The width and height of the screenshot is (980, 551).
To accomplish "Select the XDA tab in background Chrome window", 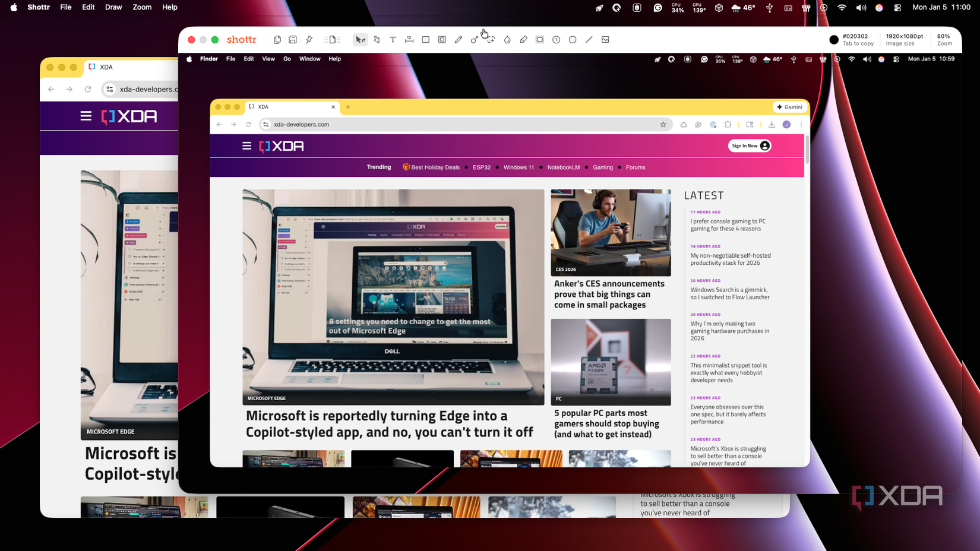I will [131, 67].
